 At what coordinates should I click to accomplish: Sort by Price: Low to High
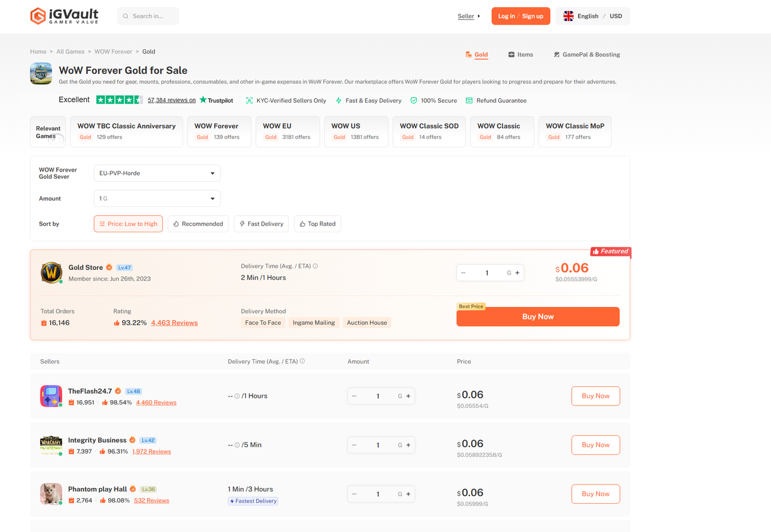pyautogui.click(x=128, y=224)
